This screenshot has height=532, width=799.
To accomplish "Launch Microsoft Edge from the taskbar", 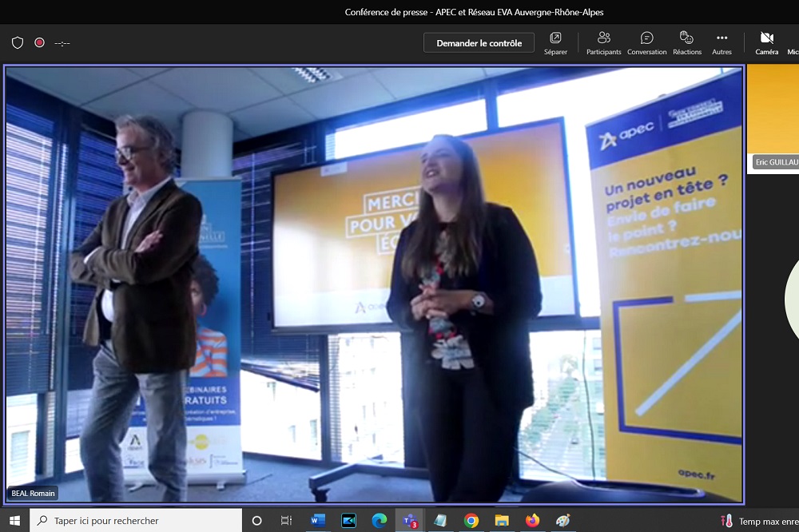I will [x=379, y=520].
